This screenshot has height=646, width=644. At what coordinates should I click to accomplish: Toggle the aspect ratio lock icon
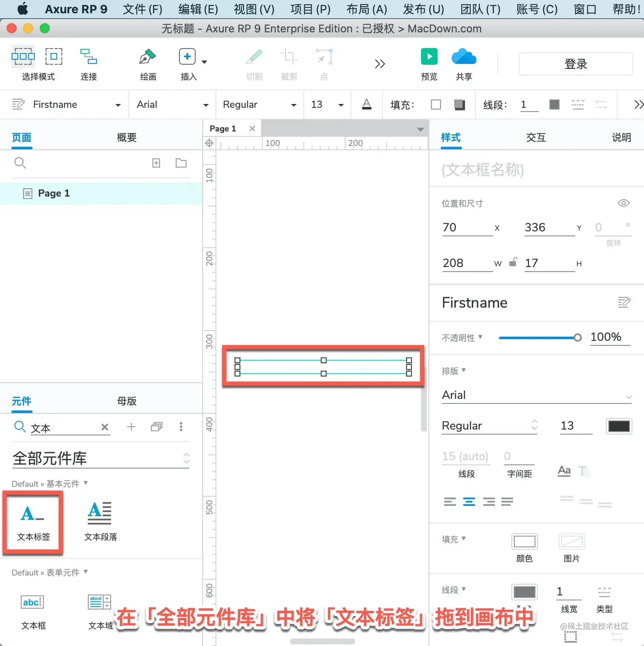(513, 262)
